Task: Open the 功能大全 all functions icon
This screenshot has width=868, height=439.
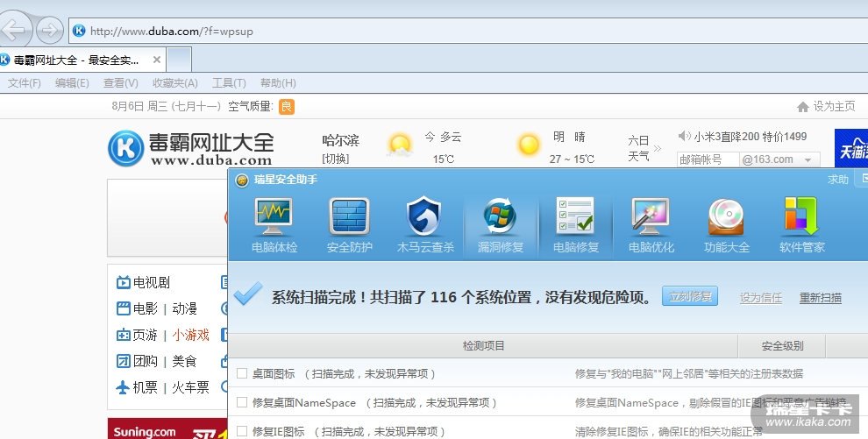Action: point(726,225)
